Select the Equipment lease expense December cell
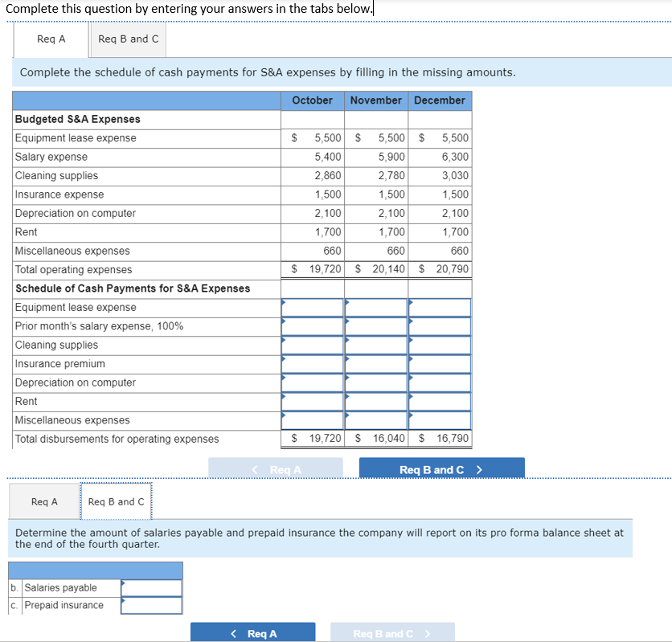The image size is (672, 642). (440, 307)
